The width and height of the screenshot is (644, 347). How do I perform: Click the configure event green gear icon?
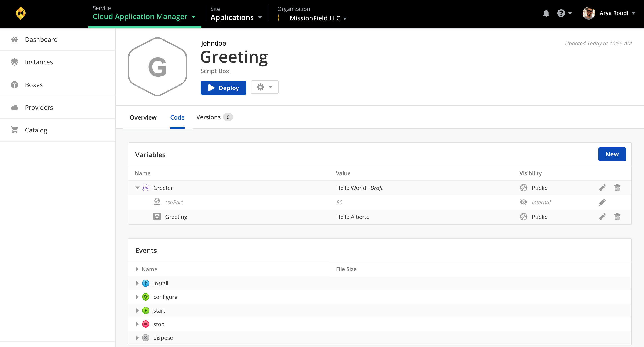(x=146, y=297)
